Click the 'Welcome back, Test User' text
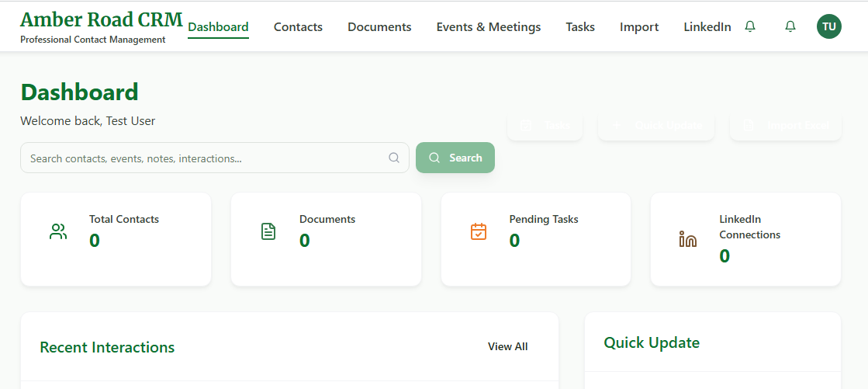The height and width of the screenshot is (389, 868). (88, 121)
